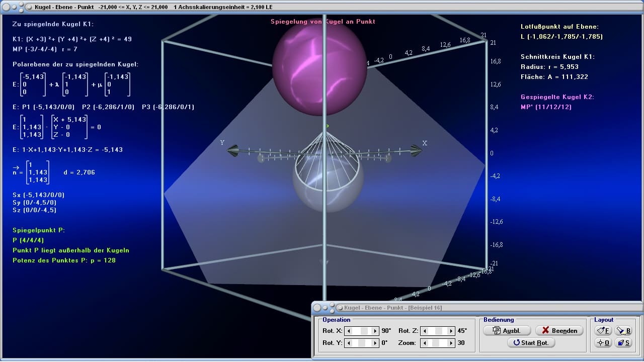Click the B fill-color layout button

point(623,330)
